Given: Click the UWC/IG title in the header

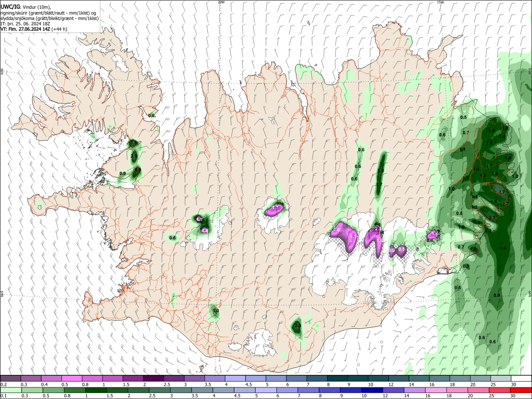Looking at the screenshot, I should [10, 7].
